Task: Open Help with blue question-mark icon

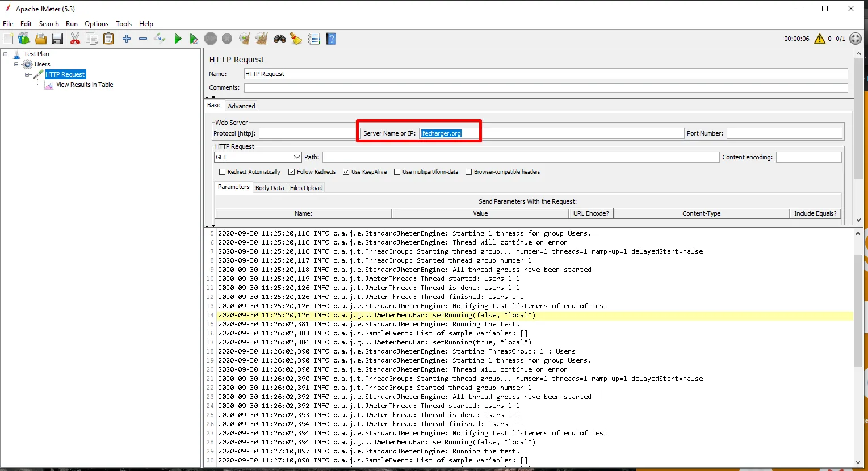Action: tap(331, 39)
